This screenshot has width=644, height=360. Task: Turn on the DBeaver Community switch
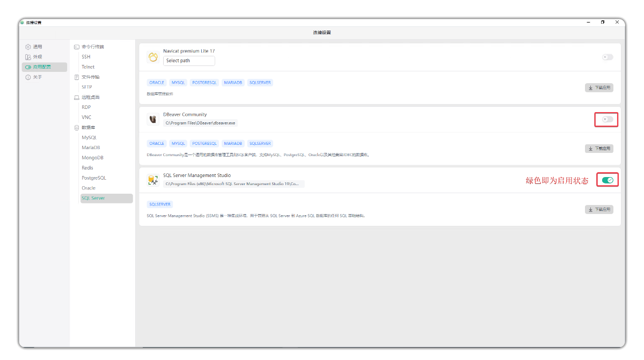(x=607, y=119)
